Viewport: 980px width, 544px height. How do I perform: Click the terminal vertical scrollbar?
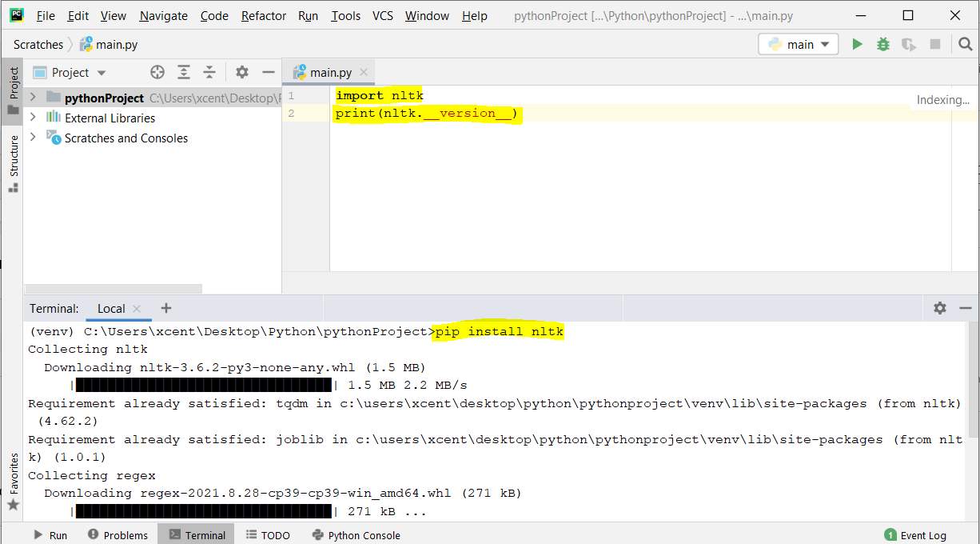click(x=973, y=382)
